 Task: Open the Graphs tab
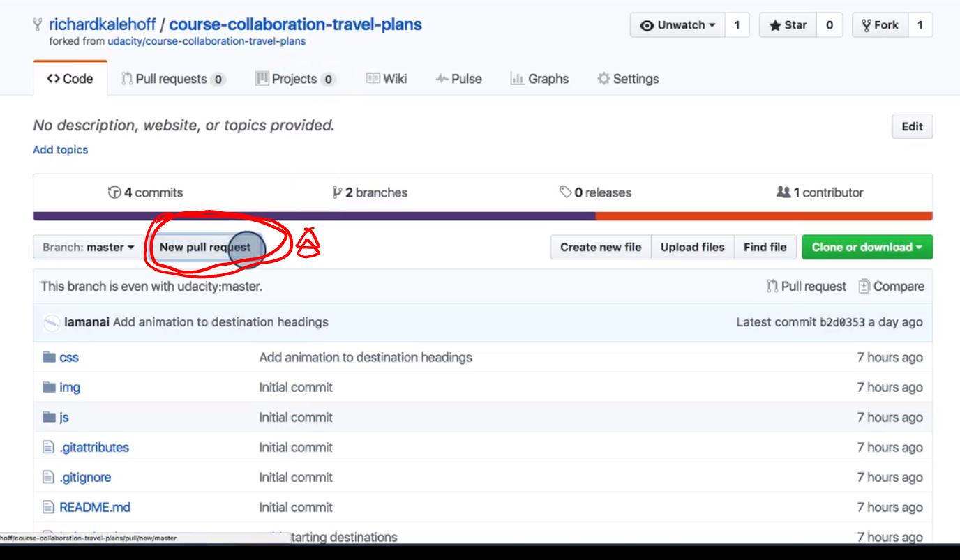pos(539,79)
